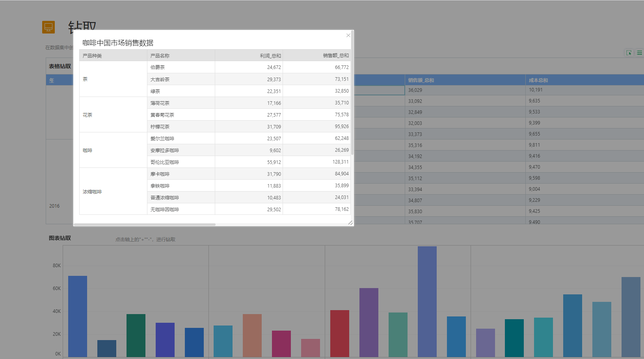Select the 2016 year cell in the table
Screen dimensions: 644x359
point(54,206)
